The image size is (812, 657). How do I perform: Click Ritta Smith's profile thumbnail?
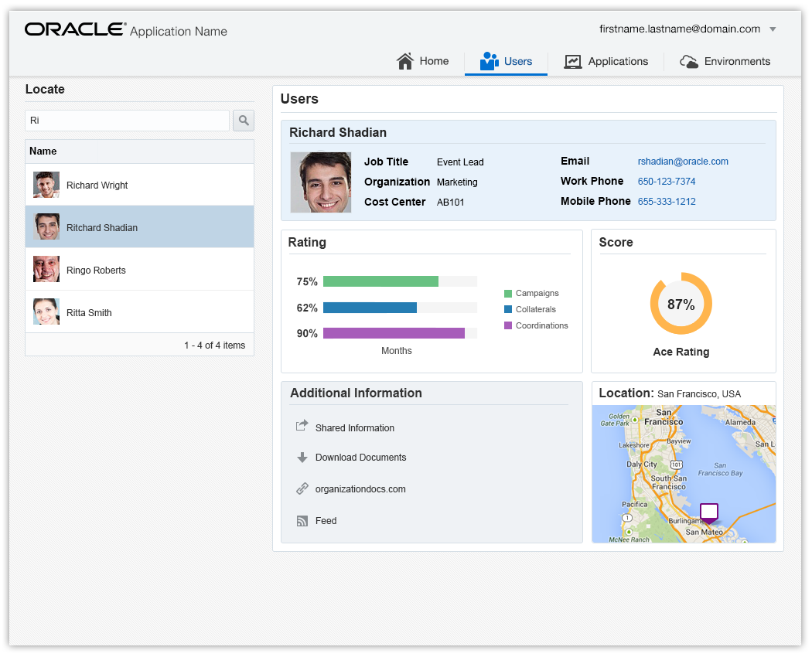[x=46, y=311]
